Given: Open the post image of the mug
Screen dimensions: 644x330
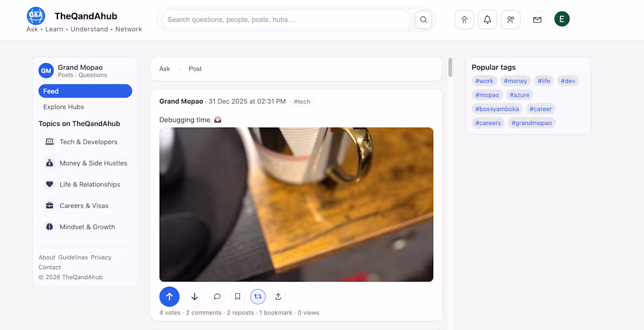Looking at the screenshot, I should 296,204.
